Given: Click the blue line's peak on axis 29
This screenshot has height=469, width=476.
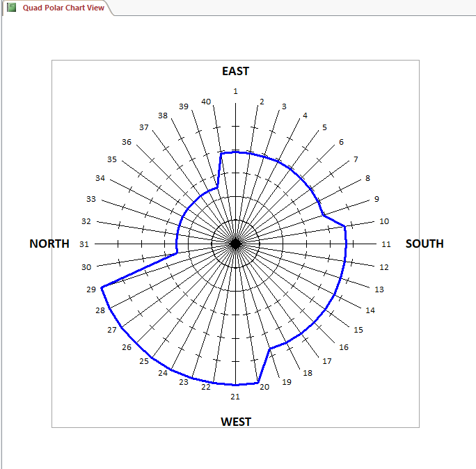Looking at the screenshot, I should [x=102, y=287].
